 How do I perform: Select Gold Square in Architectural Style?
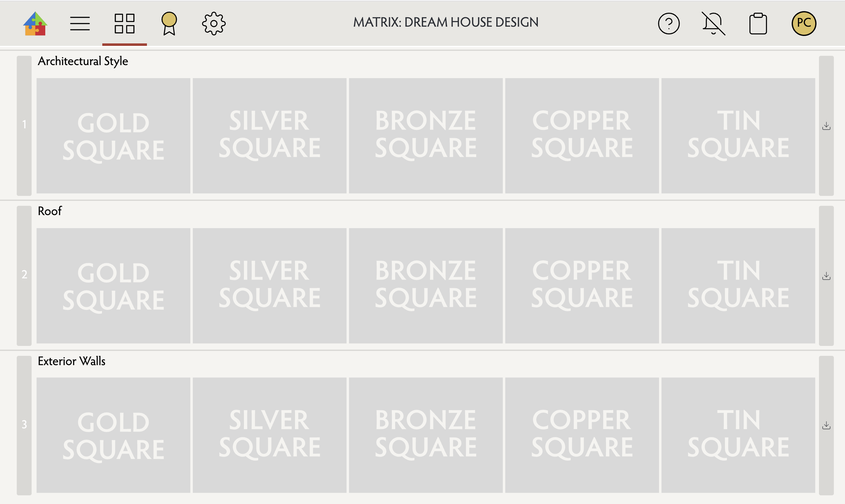(x=113, y=136)
